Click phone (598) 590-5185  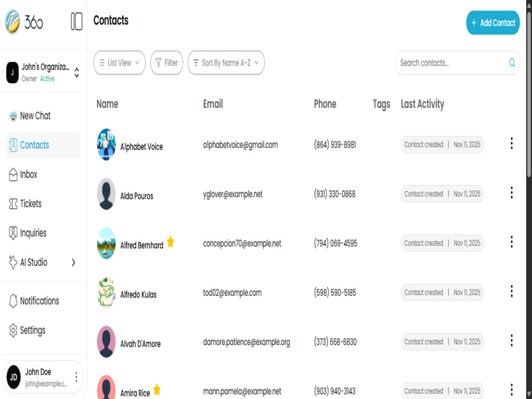point(335,293)
